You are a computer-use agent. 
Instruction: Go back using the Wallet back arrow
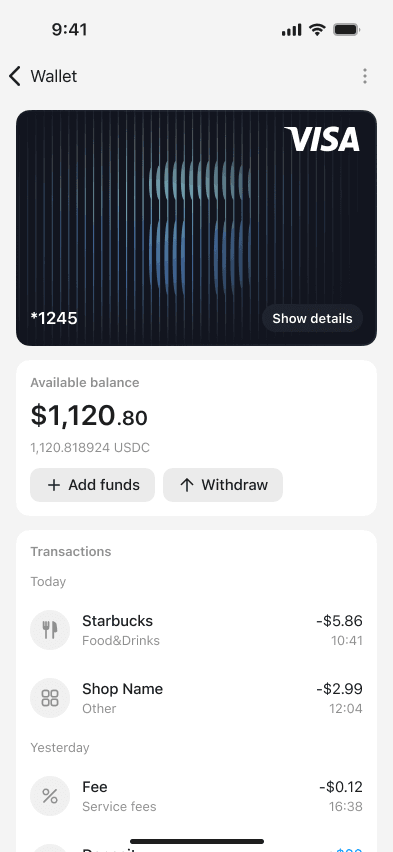[15, 76]
